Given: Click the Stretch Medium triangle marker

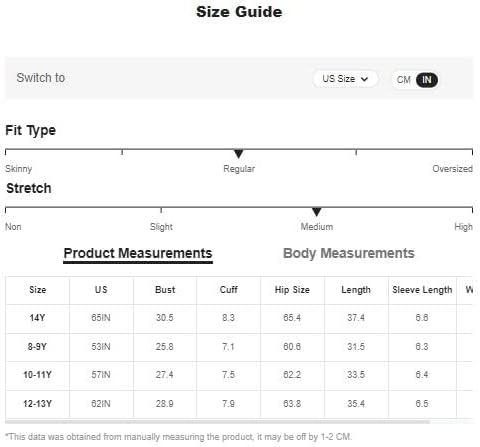Looking at the screenshot, I should 317,212.
